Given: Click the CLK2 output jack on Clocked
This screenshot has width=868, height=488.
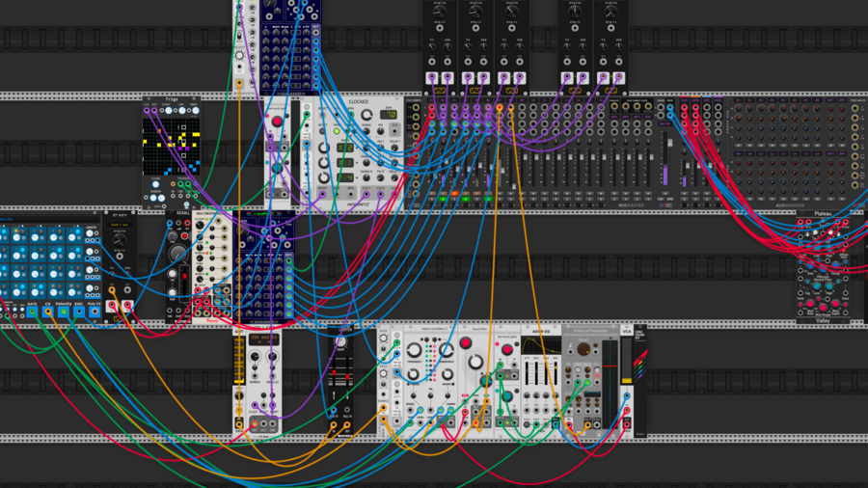Looking at the screenshot, I should pos(380,194).
